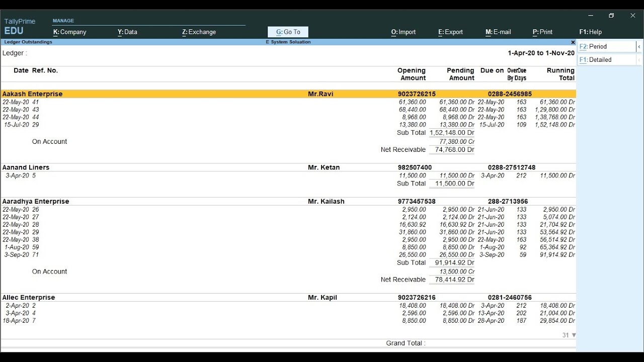Open the K: Company menu
The height and width of the screenshot is (362, 644).
(x=69, y=32)
